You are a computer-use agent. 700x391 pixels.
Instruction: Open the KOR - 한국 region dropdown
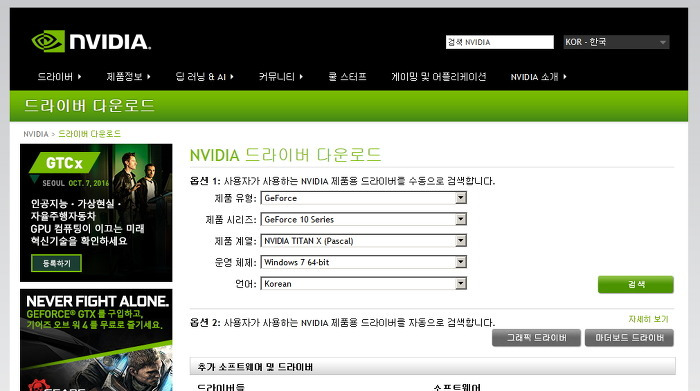click(x=616, y=42)
